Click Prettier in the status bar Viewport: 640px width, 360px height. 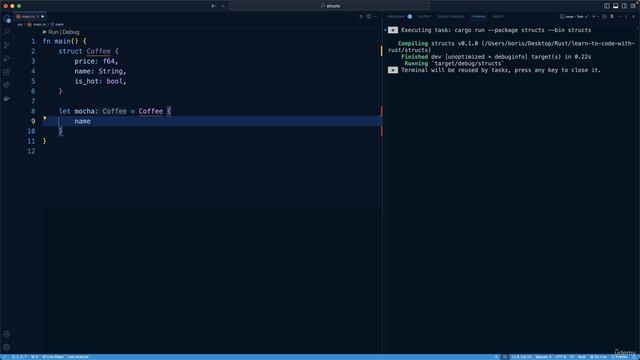[x=620, y=357]
